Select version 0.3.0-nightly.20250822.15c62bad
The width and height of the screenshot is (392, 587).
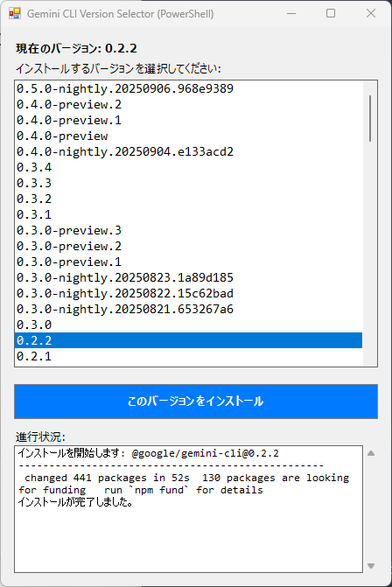pos(188,293)
